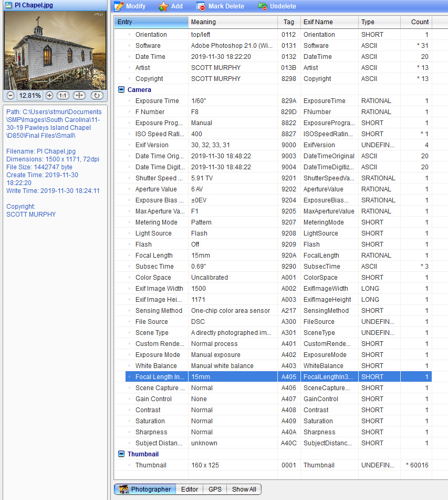Screen dimensions: 448x500
Task: Set preview to 1:1 actual size
Action: [63, 96]
